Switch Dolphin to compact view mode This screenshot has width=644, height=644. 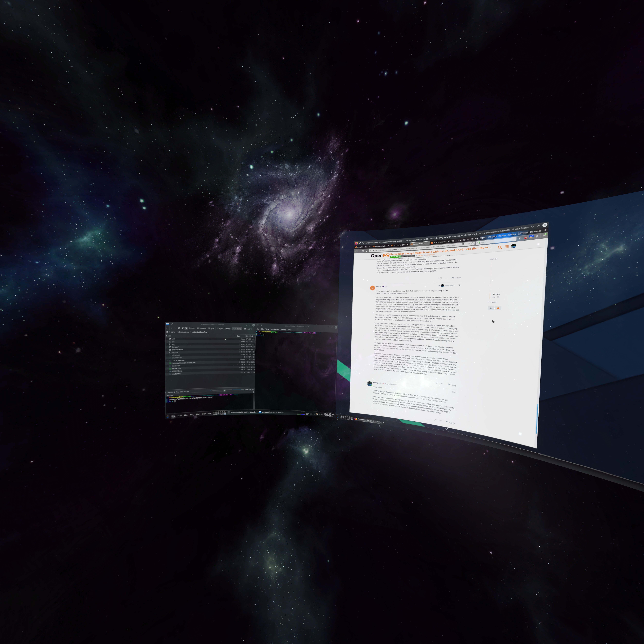(x=183, y=328)
